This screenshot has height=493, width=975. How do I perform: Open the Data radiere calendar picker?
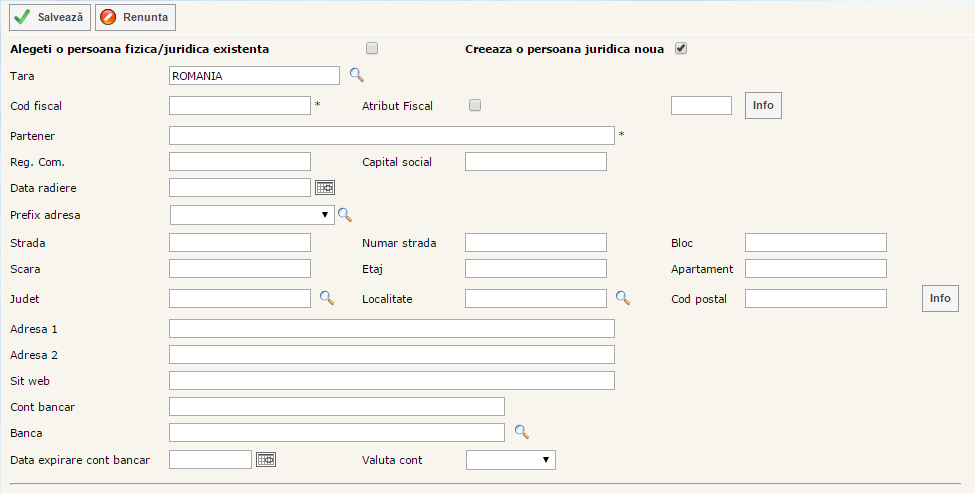point(325,187)
